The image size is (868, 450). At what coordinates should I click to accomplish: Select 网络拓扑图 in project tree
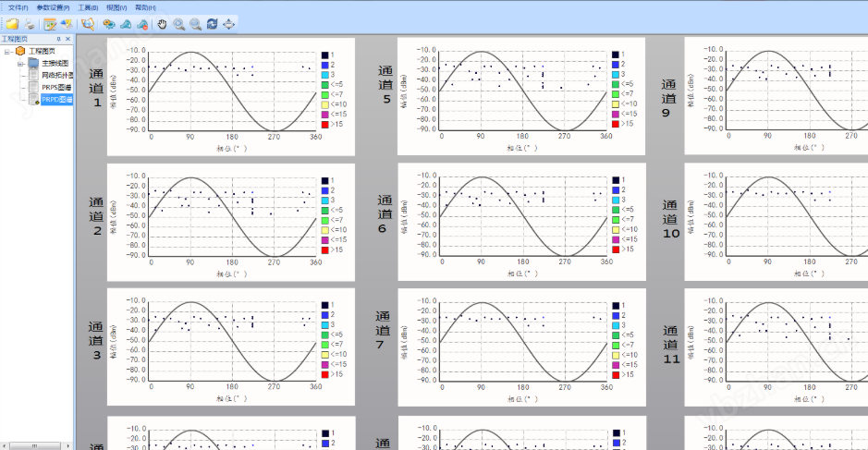56,75
